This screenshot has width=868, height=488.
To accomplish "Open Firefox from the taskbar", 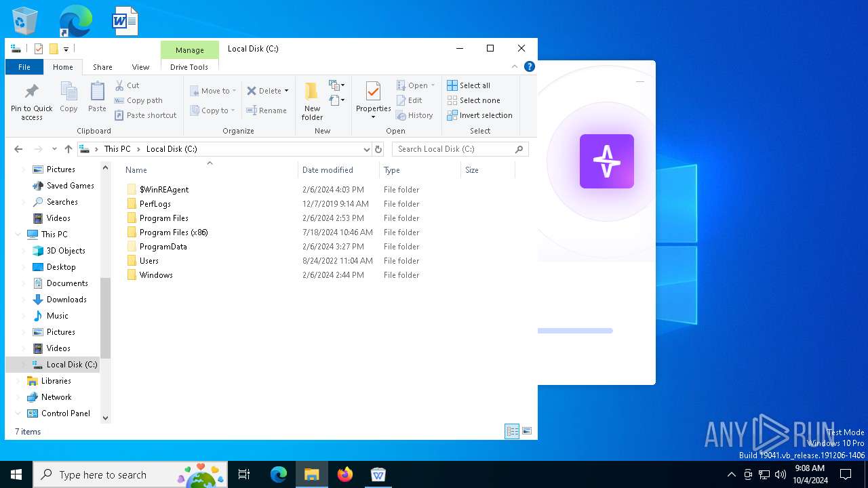I will point(345,474).
